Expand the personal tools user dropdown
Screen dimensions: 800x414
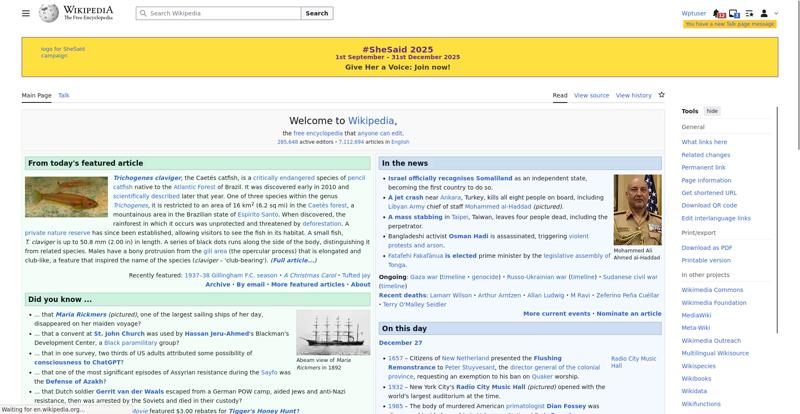[768, 14]
